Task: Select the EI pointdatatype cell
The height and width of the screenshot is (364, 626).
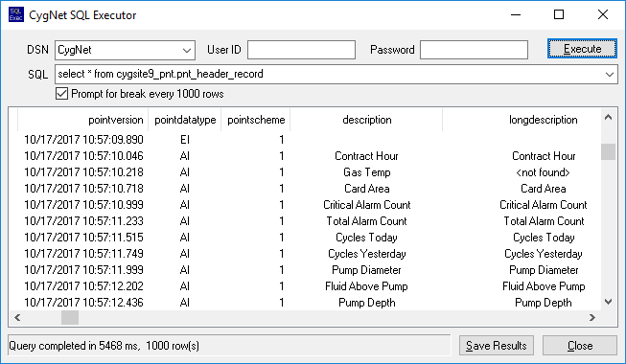Action: [185, 140]
